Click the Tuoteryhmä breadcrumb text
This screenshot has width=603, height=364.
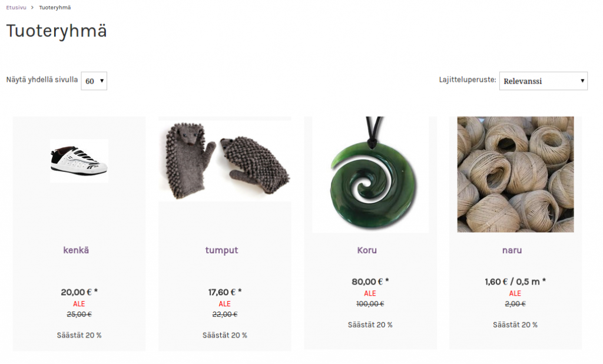(x=55, y=7)
